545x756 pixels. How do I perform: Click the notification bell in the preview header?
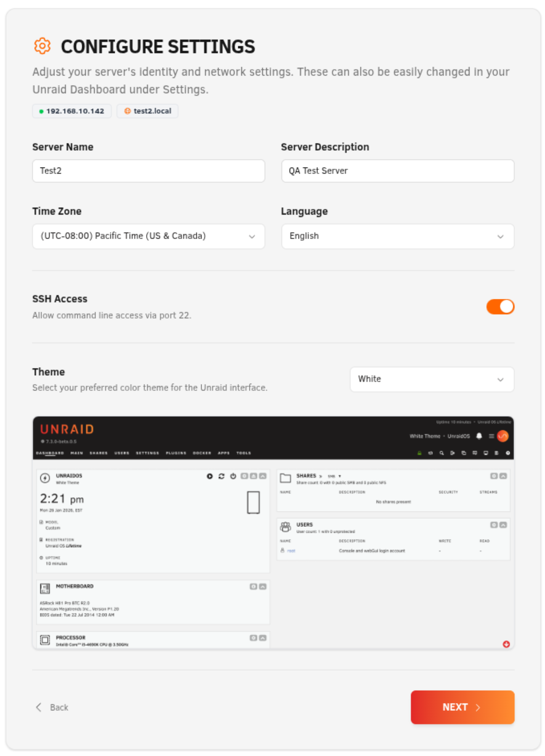click(479, 436)
